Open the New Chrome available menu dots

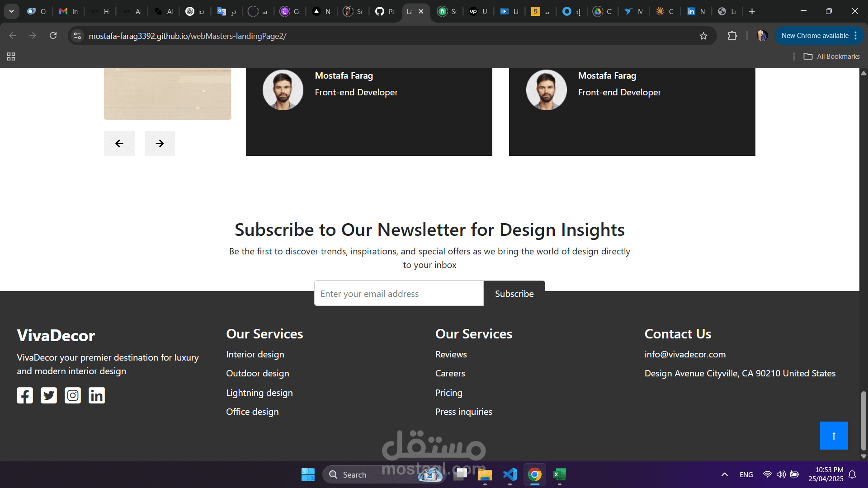click(856, 36)
